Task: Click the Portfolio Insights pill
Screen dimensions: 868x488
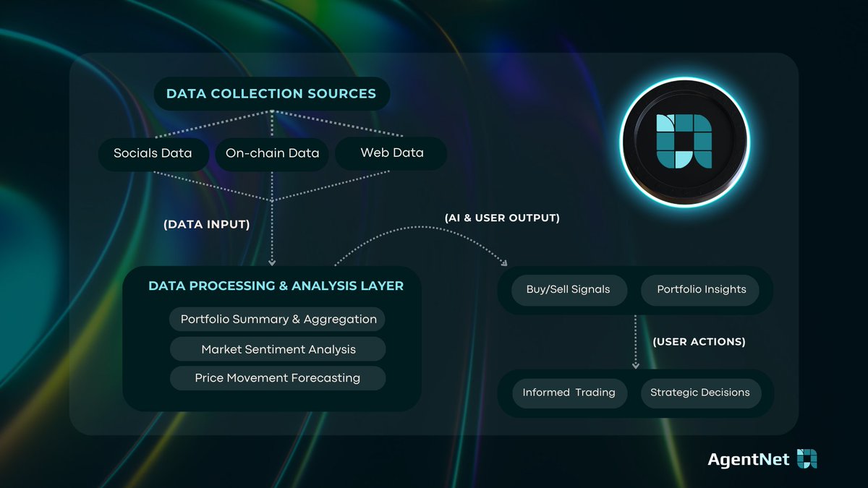Action: (702, 289)
